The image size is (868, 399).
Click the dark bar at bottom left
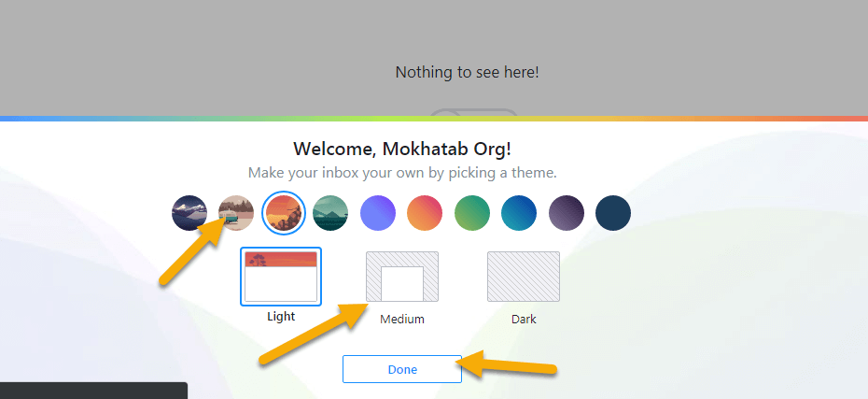pyautogui.click(x=93, y=391)
